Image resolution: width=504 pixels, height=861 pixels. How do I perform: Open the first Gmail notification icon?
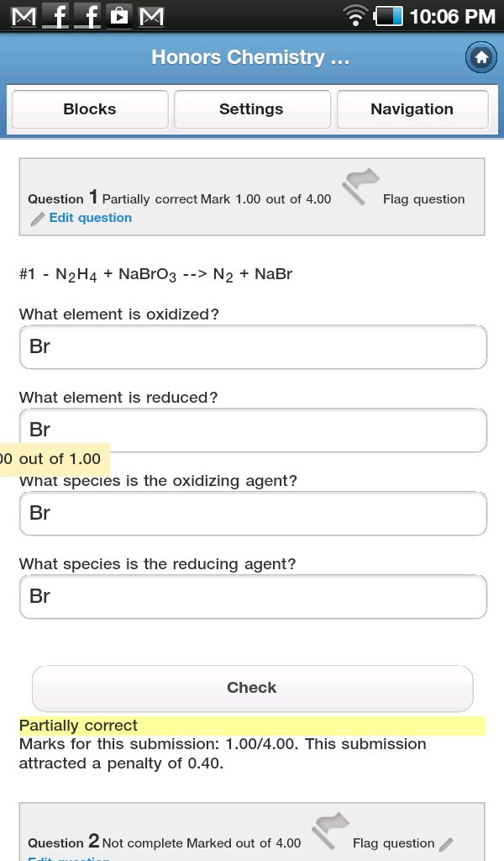pyautogui.click(x=24, y=17)
